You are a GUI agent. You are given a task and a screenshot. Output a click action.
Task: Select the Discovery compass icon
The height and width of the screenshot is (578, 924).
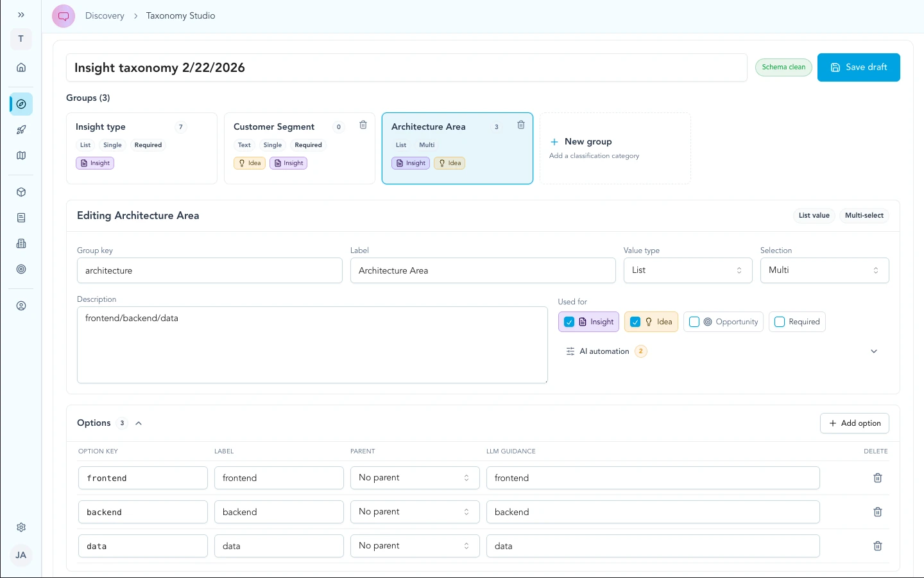[x=21, y=104]
